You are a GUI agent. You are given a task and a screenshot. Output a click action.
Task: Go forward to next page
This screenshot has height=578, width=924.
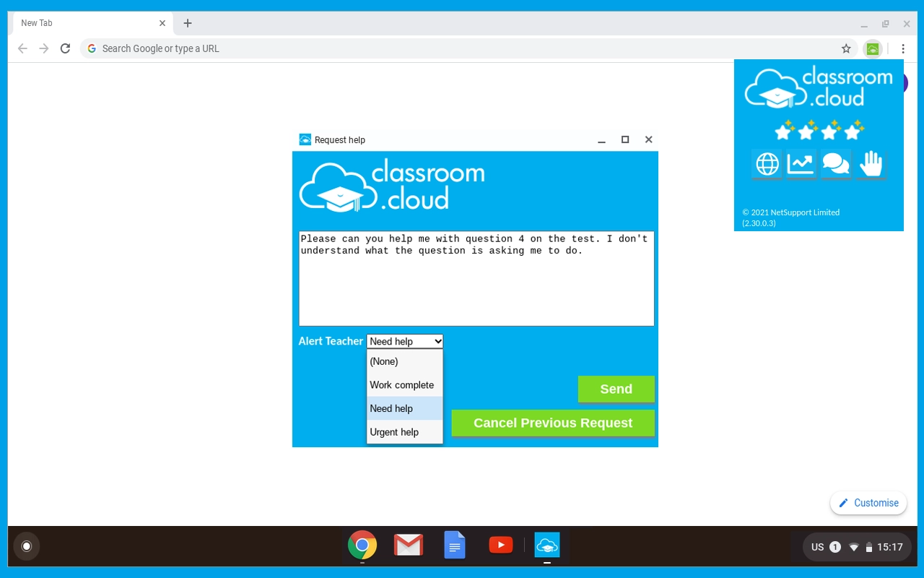tap(44, 48)
